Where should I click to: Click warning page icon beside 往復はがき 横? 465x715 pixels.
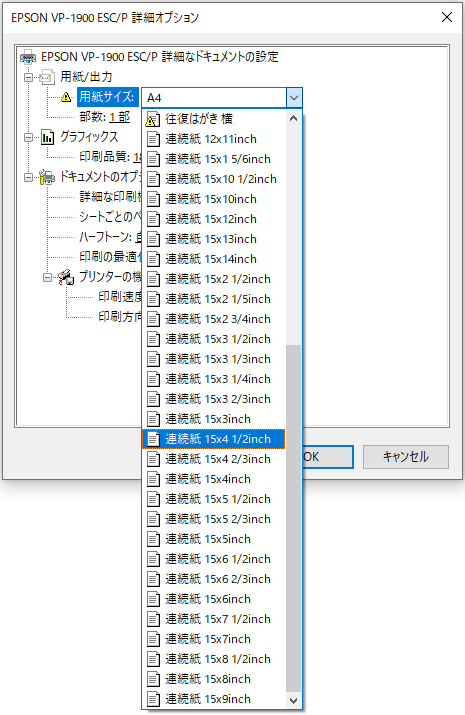point(153,119)
